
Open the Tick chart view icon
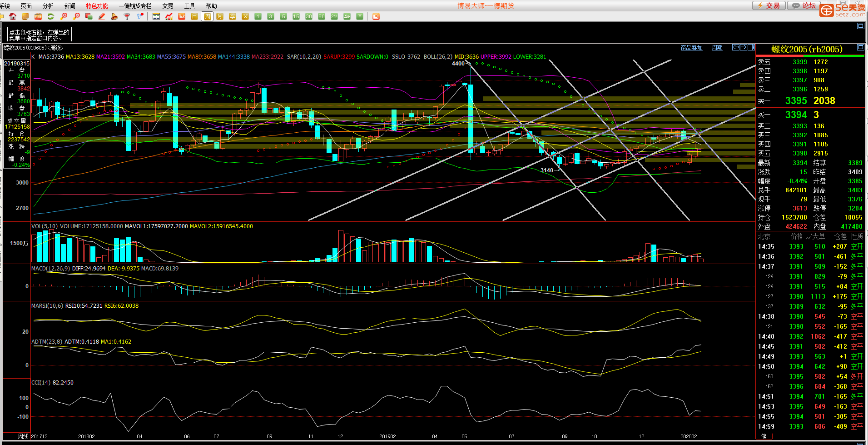182,16
